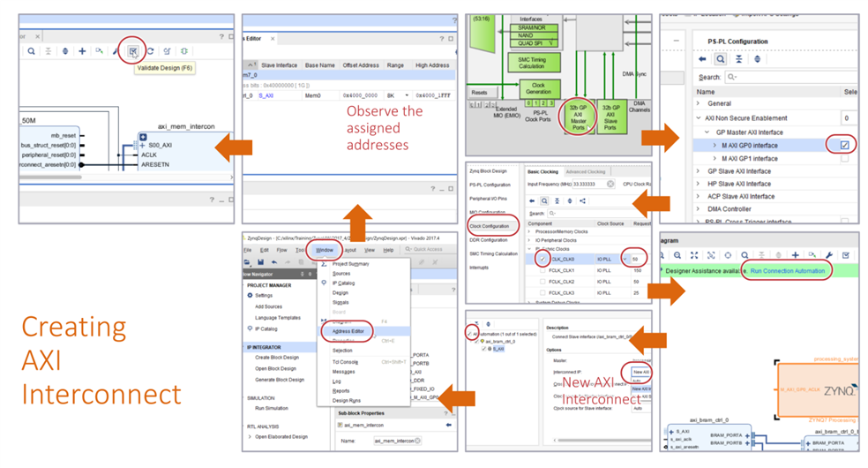Click zoom-fit icon in bottom-right diagram toolbar
This screenshot has width=868, height=468.
pos(694,255)
